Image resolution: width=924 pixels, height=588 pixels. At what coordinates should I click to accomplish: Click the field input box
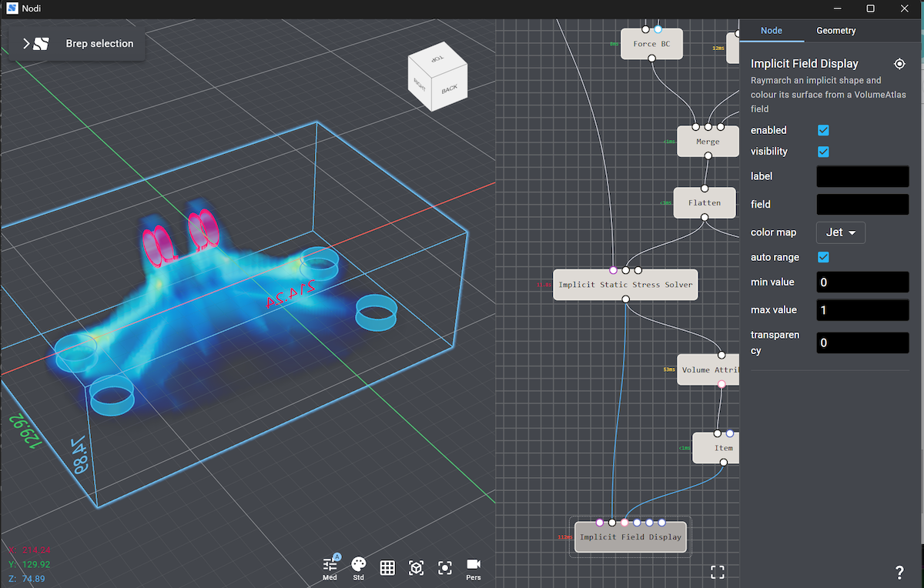862,204
